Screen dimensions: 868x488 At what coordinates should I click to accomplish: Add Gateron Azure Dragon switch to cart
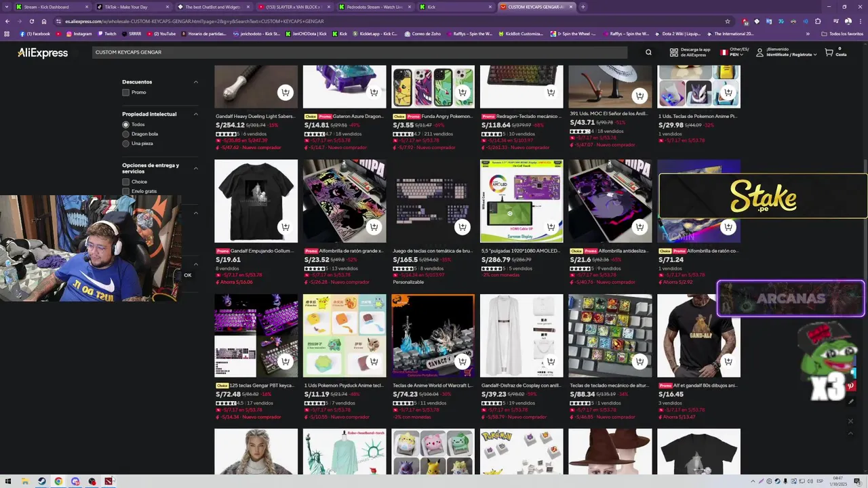coord(374,93)
